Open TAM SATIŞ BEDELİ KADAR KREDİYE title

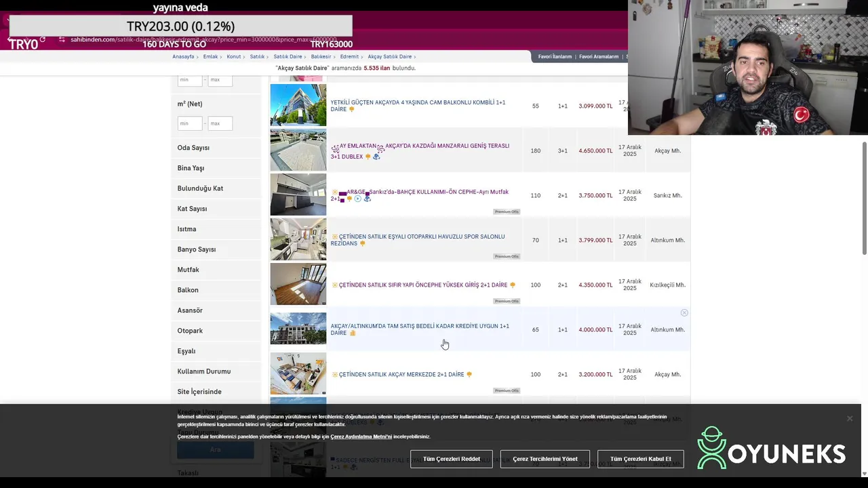420,329
